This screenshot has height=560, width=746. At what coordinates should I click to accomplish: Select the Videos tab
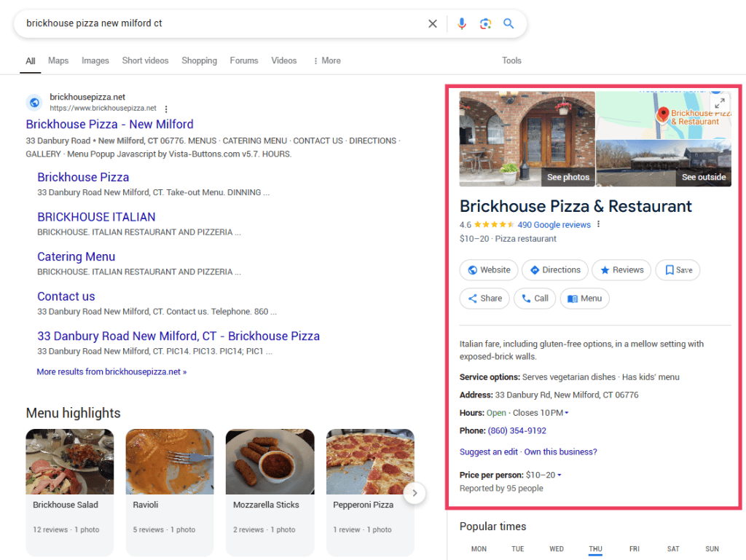(284, 61)
